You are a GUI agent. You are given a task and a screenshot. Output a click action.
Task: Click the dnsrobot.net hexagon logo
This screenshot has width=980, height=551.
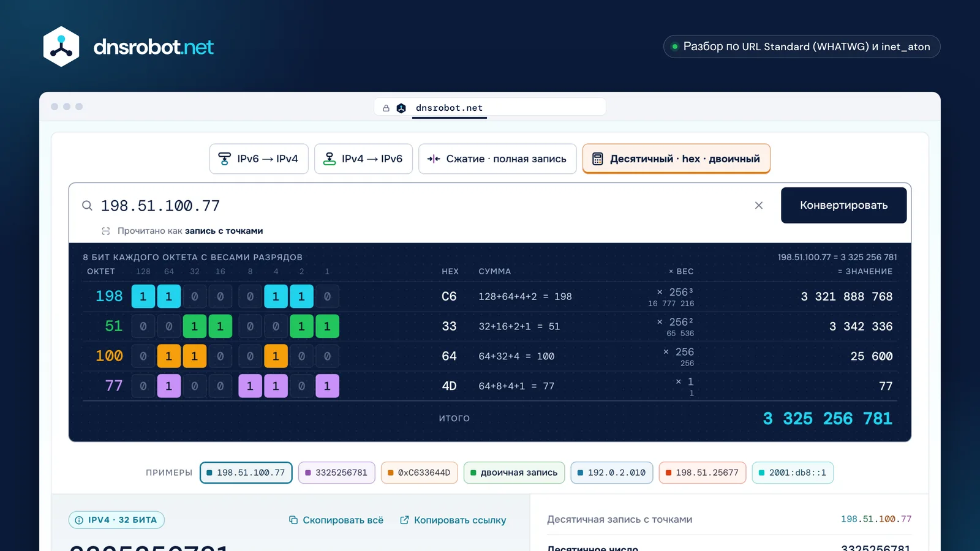click(61, 47)
